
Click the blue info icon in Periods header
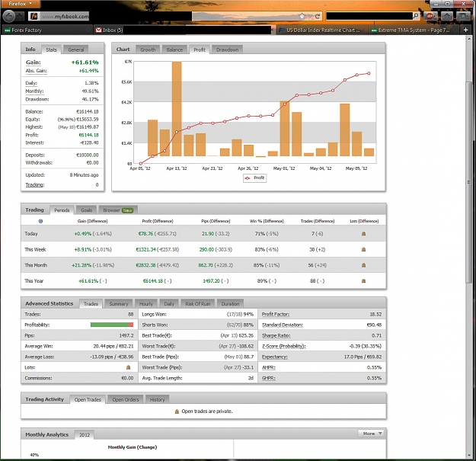(40, 221)
